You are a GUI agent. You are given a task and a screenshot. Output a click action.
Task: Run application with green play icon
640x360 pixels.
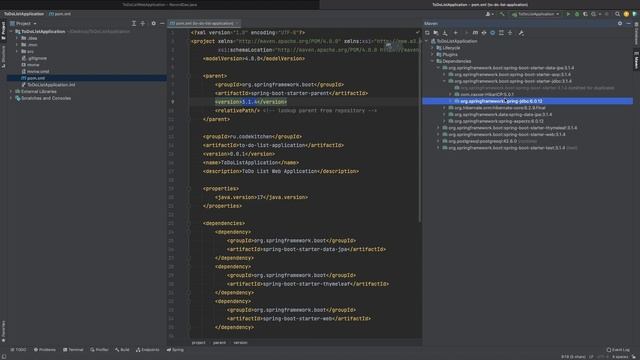pyautogui.click(x=568, y=14)
